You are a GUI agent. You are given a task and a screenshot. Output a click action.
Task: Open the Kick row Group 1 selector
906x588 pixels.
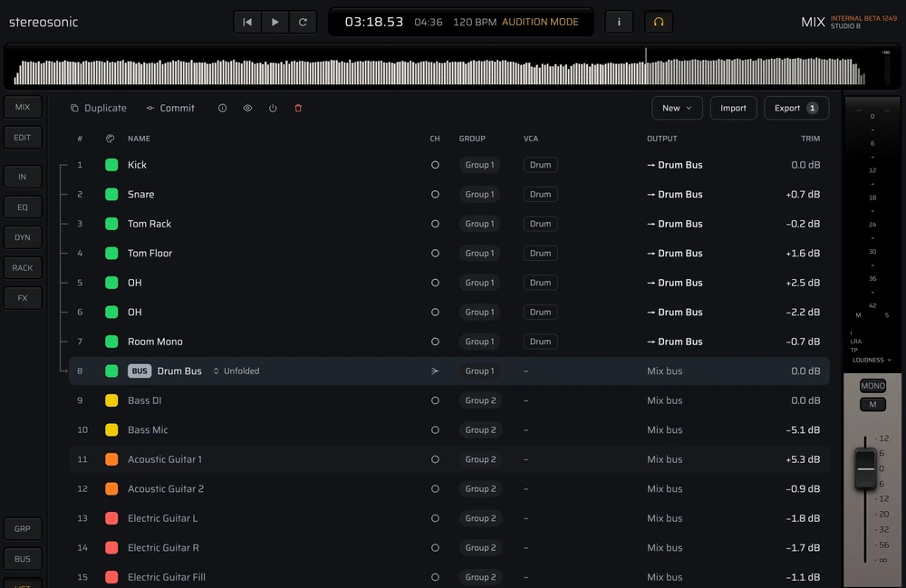479,165
